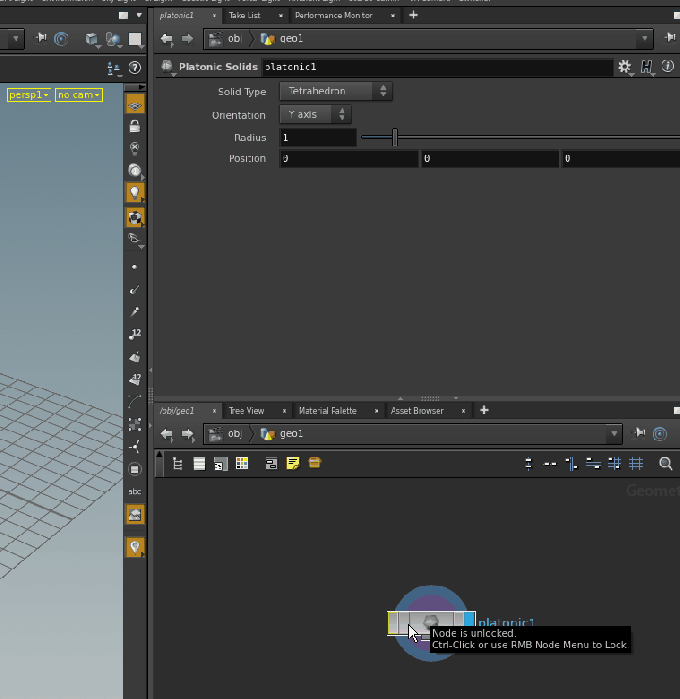Click the sticky note icon in network toolbar

293,463
